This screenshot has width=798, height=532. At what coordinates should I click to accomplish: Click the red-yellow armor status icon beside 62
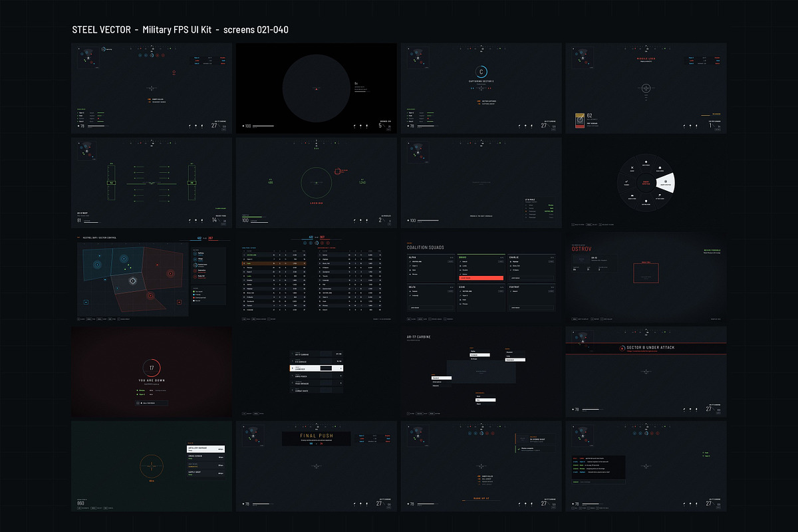[579, 120]
